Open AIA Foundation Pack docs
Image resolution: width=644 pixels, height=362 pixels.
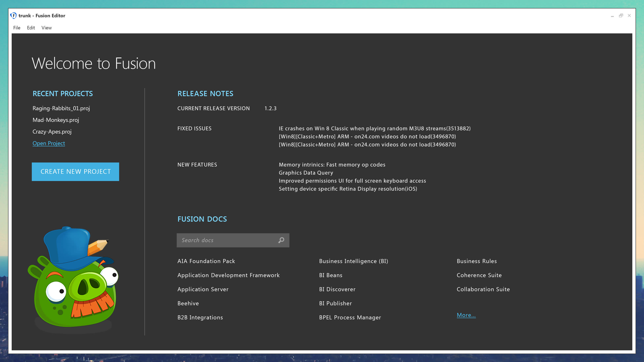pos(206,261)
